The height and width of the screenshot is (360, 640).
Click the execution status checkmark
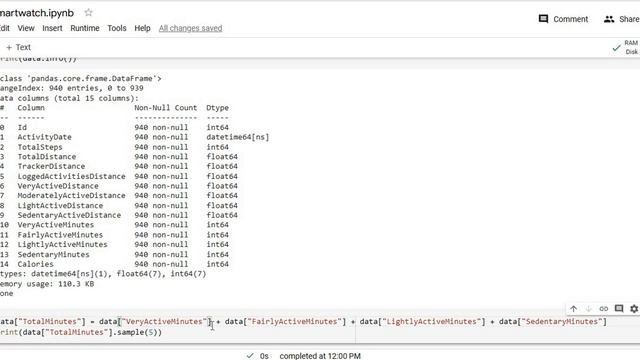(250, 356)
